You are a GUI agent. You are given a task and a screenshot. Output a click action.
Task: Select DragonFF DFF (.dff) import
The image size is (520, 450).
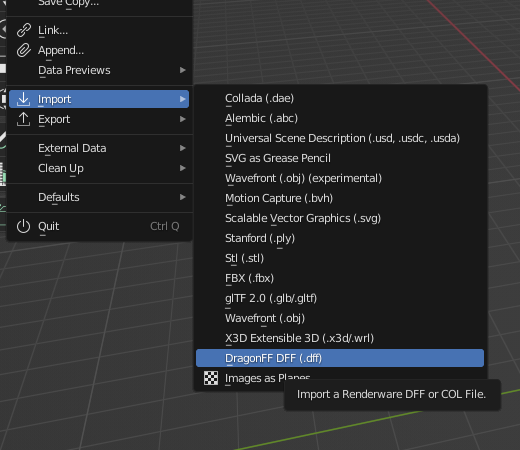tap(340, 358)
